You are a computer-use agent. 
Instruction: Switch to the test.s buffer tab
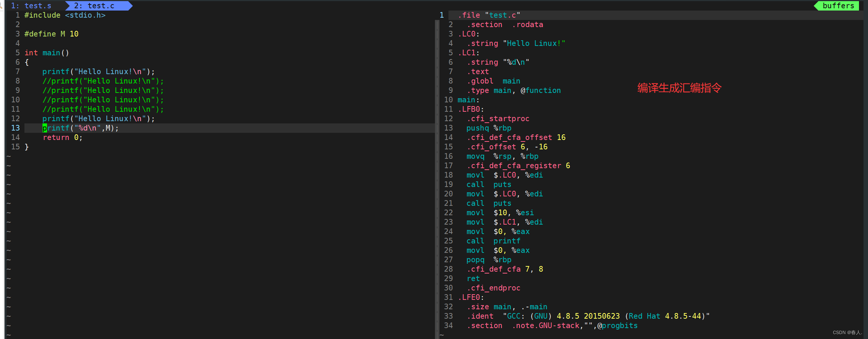pos(31,6)
